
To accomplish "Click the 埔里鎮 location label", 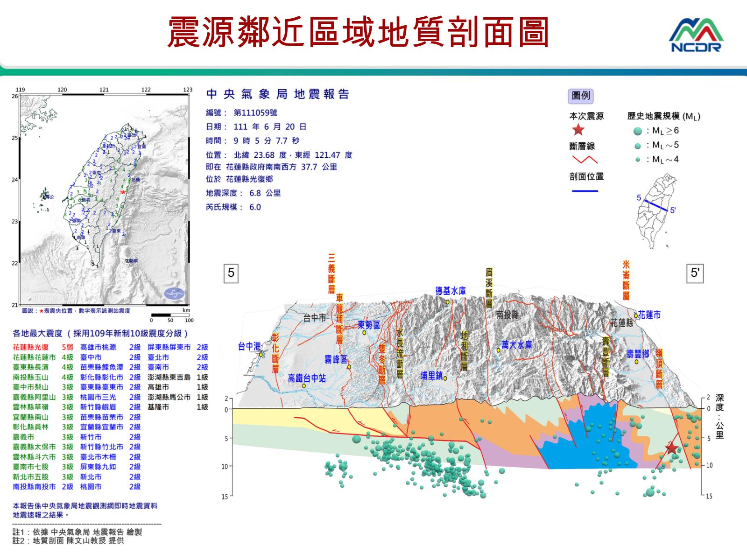I will tap(431, 376).
